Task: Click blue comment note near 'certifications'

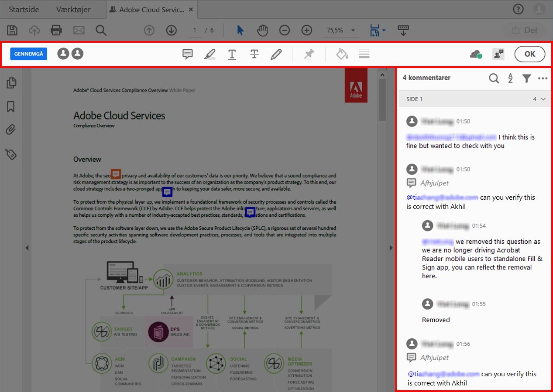Action: 250,212
